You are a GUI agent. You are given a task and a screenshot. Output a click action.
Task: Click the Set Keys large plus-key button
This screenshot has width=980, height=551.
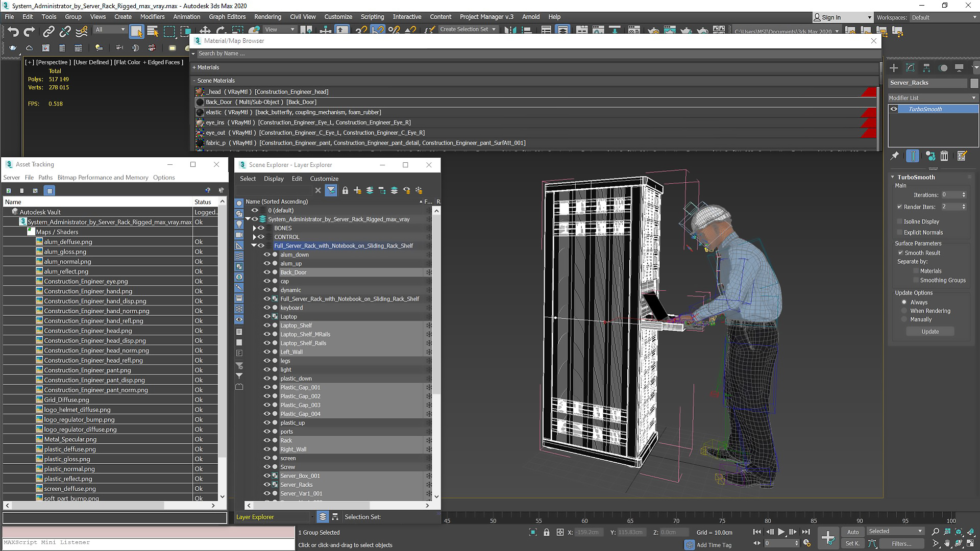(828, 538)
